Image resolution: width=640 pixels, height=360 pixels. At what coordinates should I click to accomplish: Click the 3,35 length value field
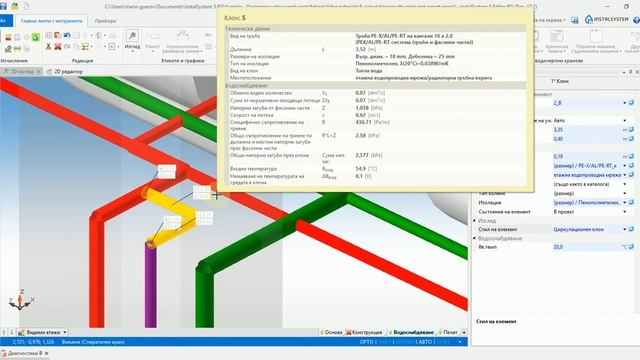[588, 129]
